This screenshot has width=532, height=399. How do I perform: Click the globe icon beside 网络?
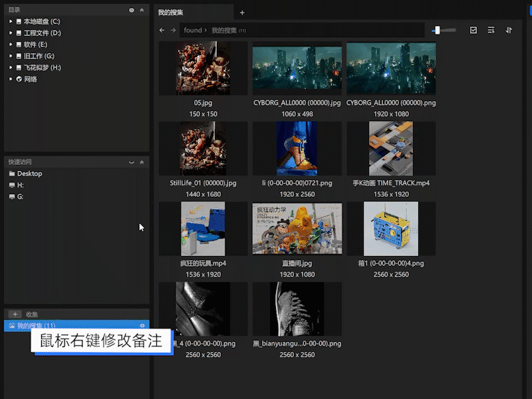pyautogui.click(x=19, y=79)
